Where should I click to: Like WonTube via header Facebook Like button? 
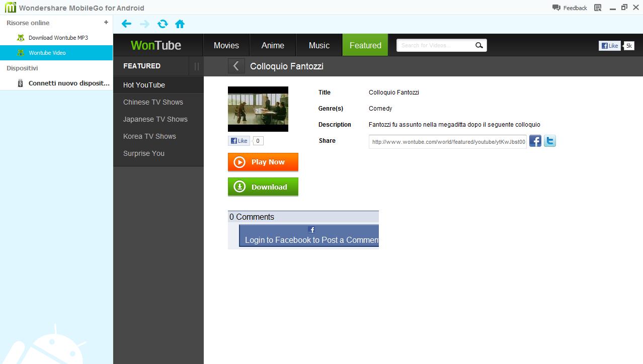609,46
